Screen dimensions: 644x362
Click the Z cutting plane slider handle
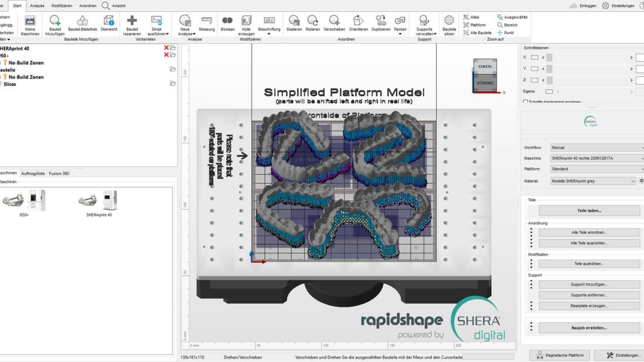coord(549,80)
